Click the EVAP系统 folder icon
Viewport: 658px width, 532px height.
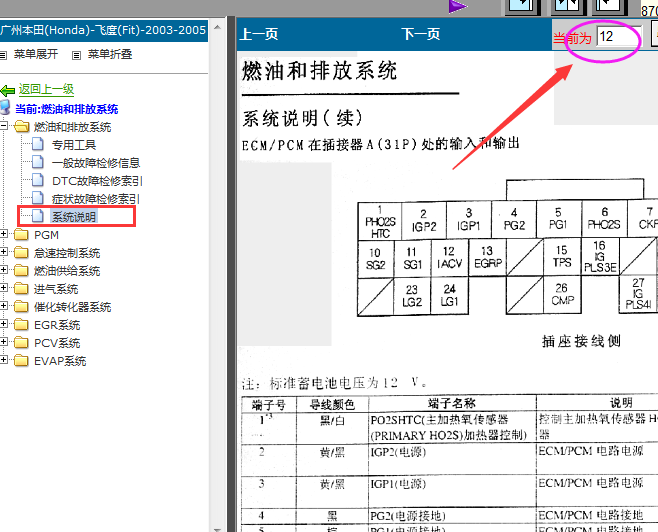21,360
